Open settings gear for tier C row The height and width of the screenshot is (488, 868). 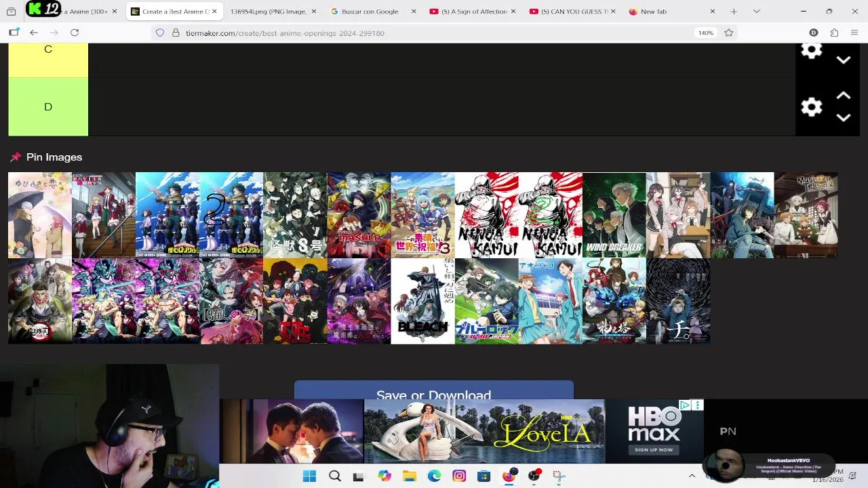(812, 51)
